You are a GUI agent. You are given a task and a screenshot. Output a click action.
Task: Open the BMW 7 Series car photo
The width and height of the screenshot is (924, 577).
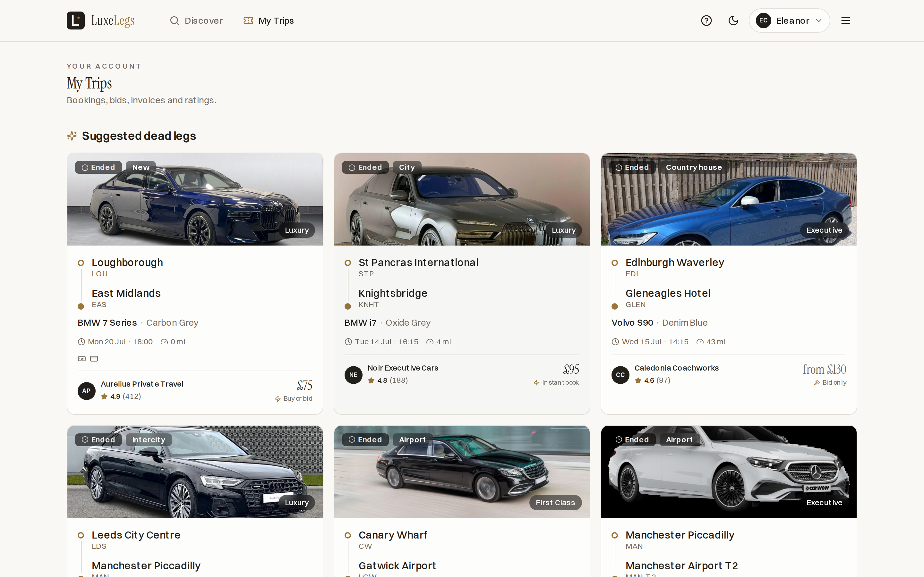click(x=195, y=199)
